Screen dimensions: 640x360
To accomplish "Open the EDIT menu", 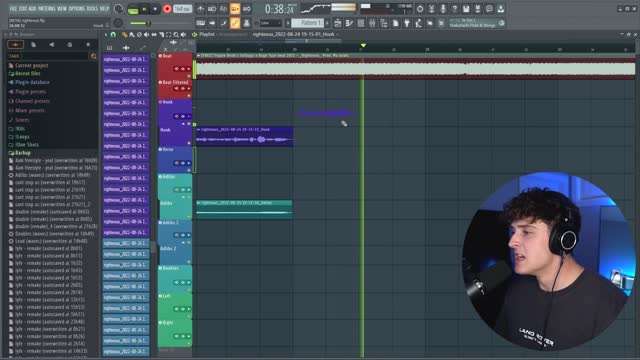I will [23, 9].
